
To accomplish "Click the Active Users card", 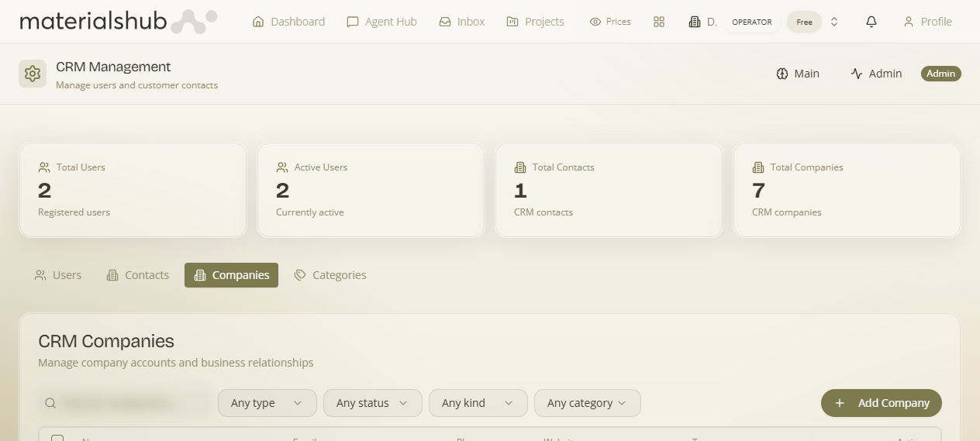I will pos(371,190).
